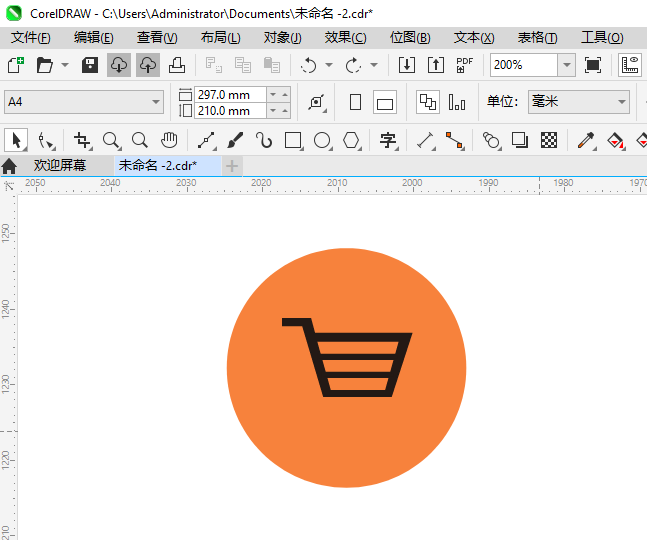Click the home icon beside tabs
647x540 pixels.
(9, 166)
